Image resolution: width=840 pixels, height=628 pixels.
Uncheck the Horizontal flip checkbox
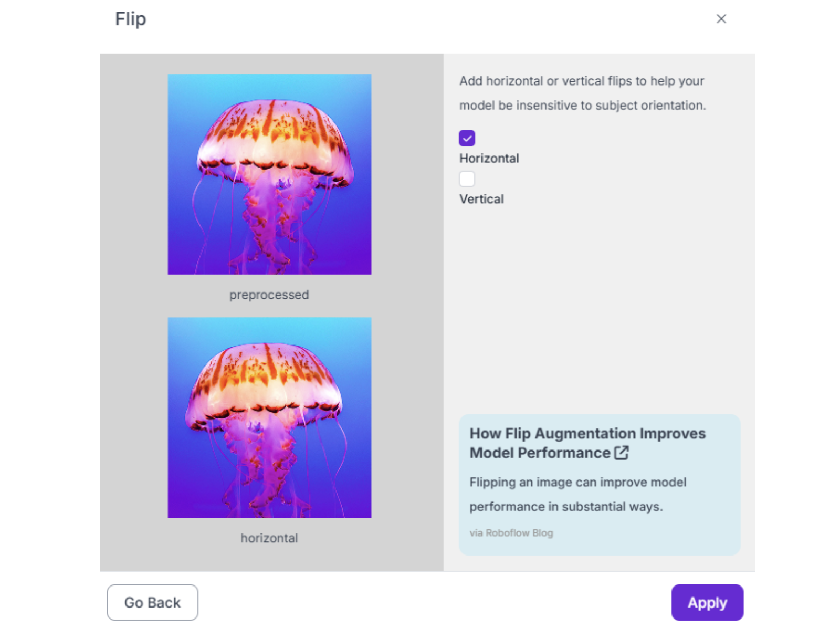(x=467, y=138)
